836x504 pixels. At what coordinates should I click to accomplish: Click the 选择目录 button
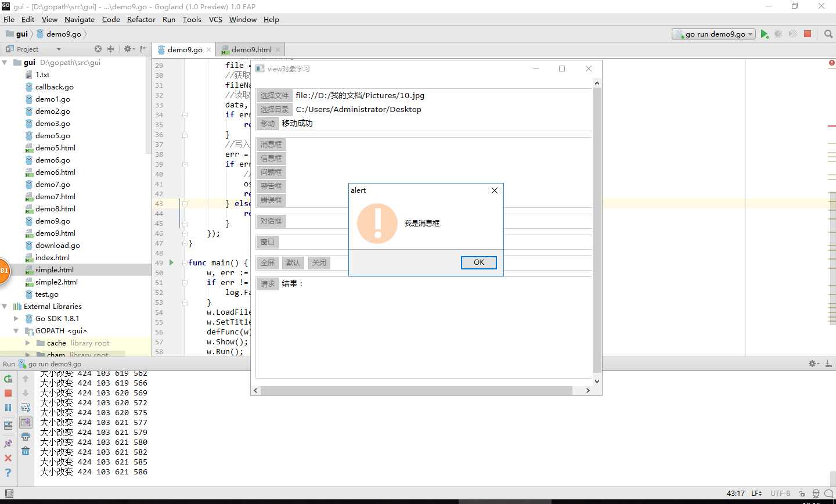(x=274, y=109)
